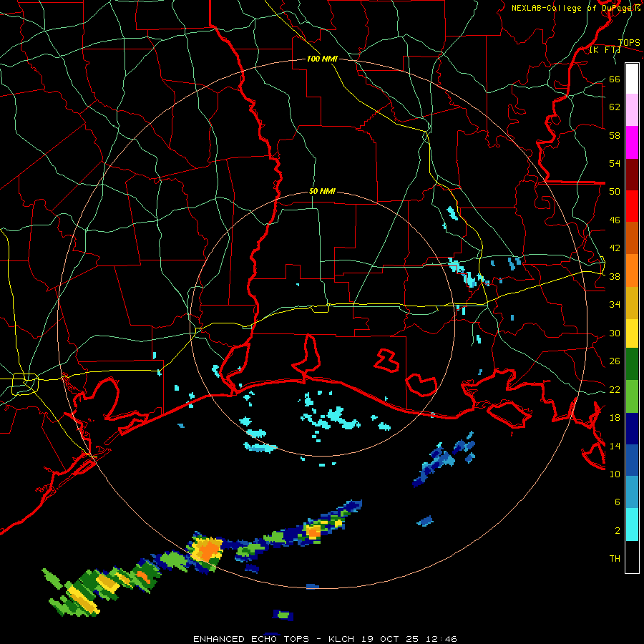Screen dimensions: 644x644
Task: Click the 'TH' legend label
Action: pyautogui.click(x=615, y=559)
